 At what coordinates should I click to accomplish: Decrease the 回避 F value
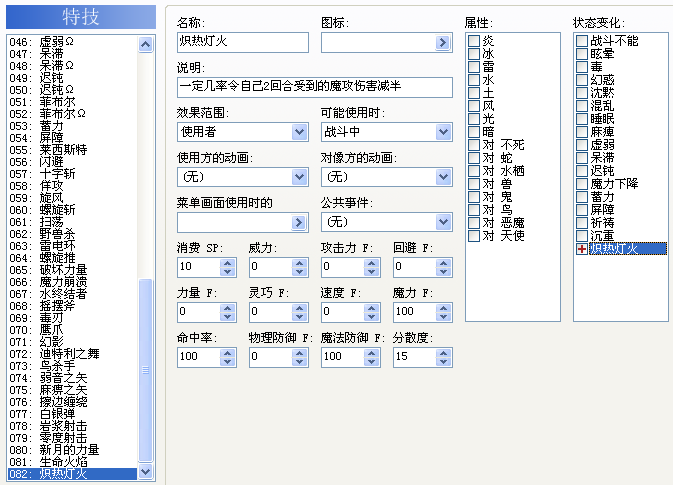(443, 272)
